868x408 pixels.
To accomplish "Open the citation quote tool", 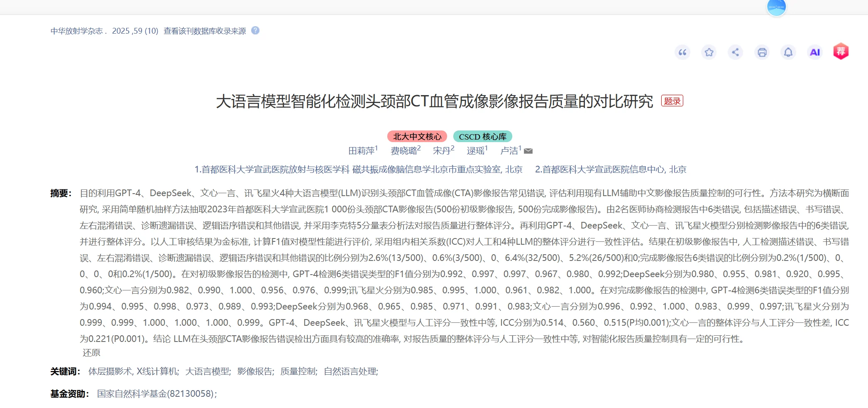I will tap(682, 52).
